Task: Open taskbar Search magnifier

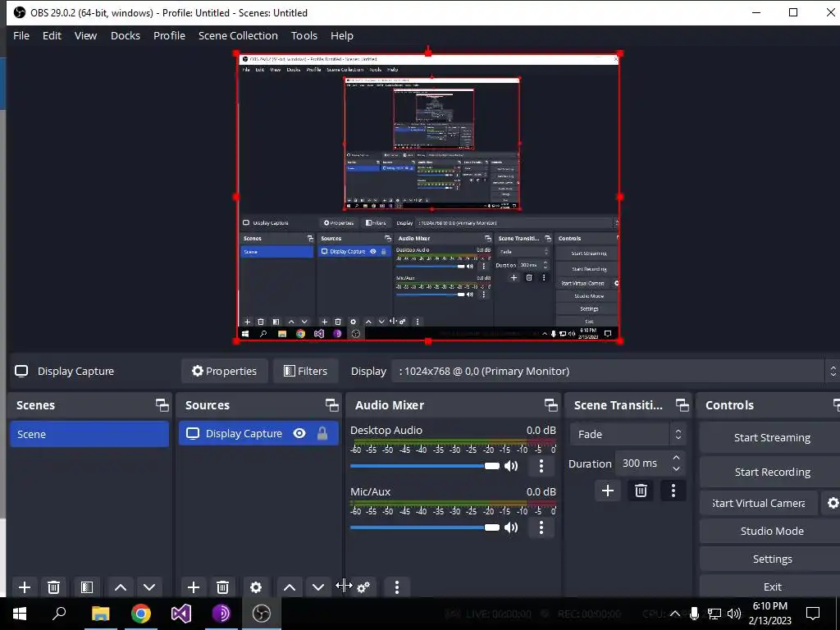Action: [59, 614]
